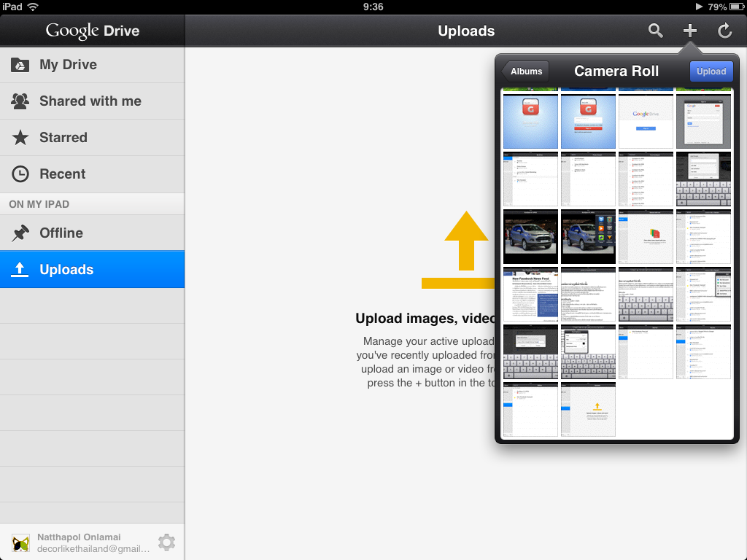Select first red G app icon screenshot thumbnail
The width and height of the screenshot is (747, 560).
530,122
